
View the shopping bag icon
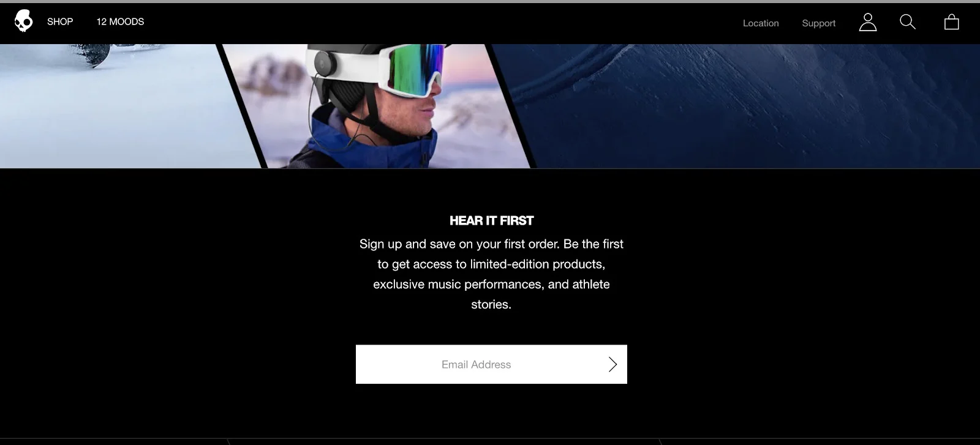951,23
